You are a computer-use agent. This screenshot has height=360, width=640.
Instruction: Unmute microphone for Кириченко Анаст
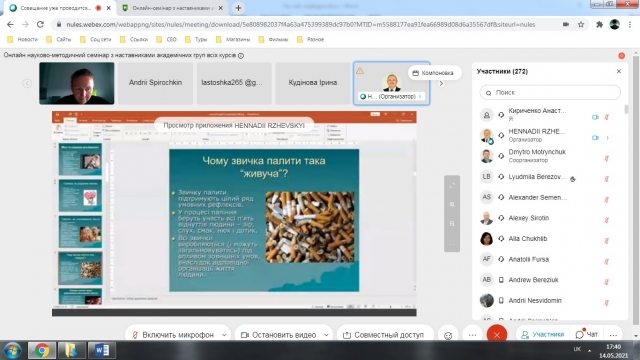coord(607,117)
